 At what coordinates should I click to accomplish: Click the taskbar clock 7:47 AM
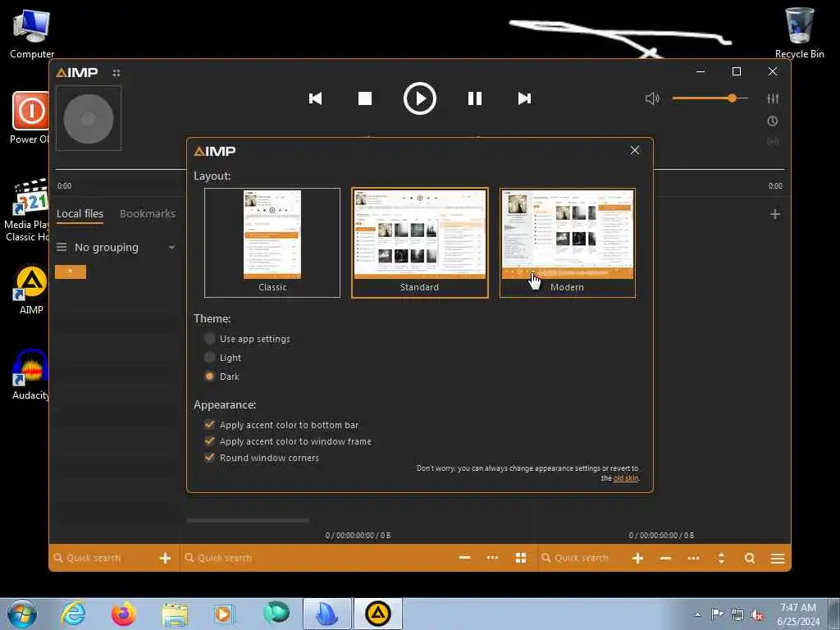click(x=798, y=614)
